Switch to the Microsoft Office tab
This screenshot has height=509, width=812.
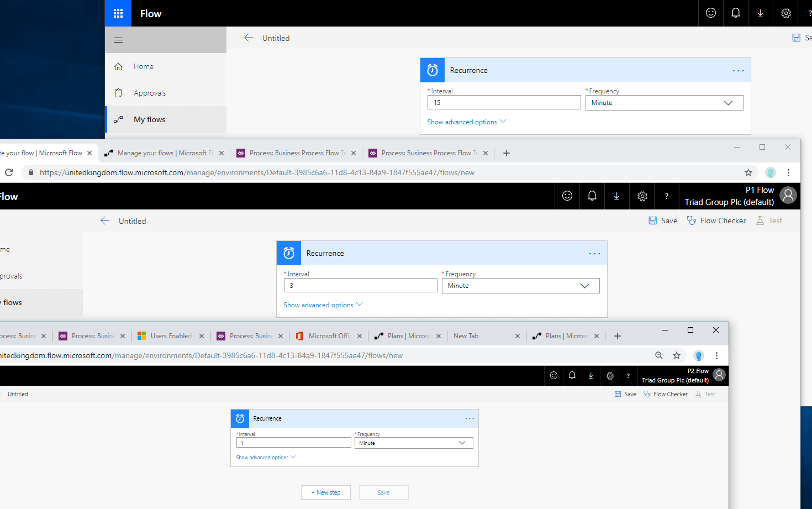[x=329, y=336]
